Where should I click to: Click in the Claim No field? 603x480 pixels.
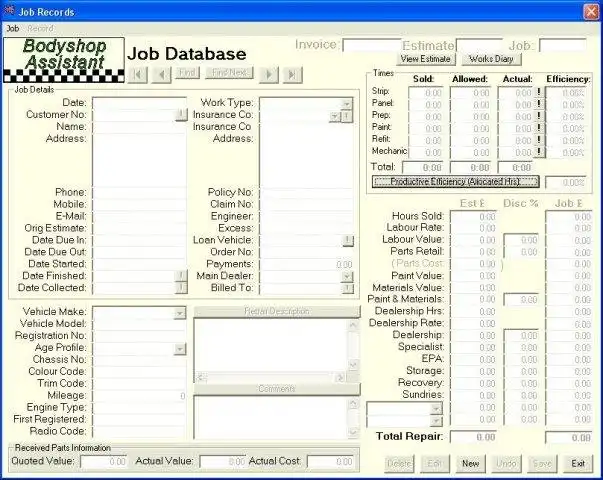click(306, 204)
